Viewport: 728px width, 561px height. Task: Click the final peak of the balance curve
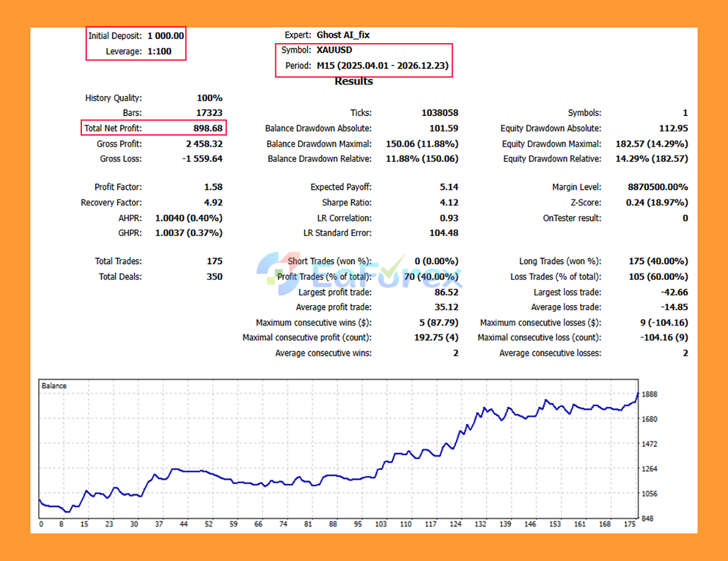(x=638, y=392)
